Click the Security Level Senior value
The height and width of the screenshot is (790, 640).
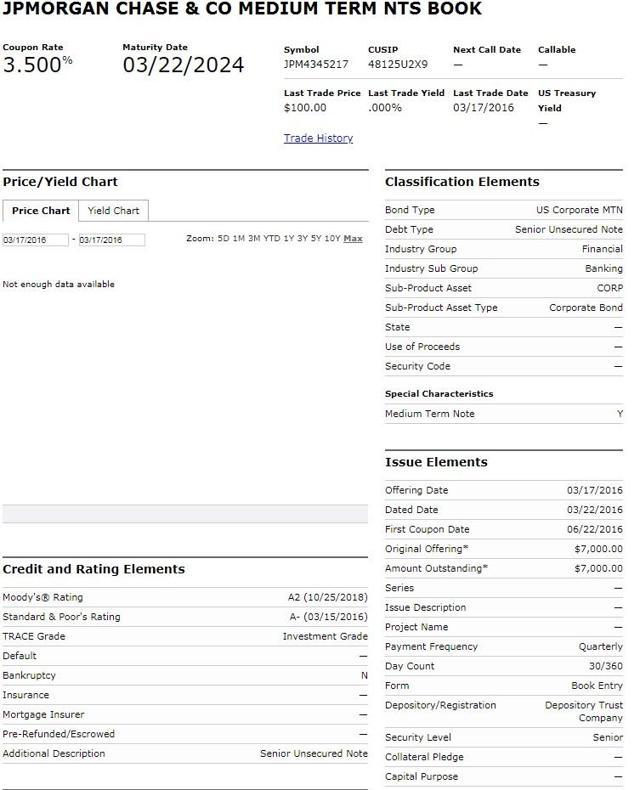(608, 738)
